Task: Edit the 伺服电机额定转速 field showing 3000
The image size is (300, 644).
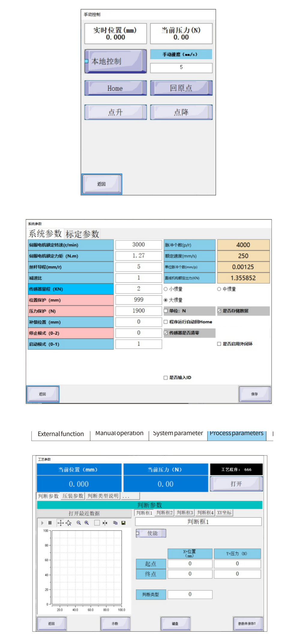Action: point(139,245)
